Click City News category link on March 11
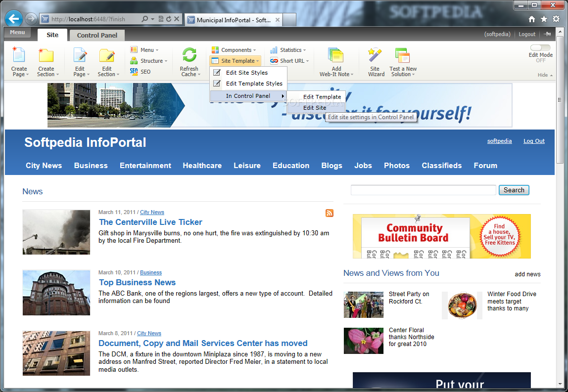568x392 pixels. (x=152, y=212)
